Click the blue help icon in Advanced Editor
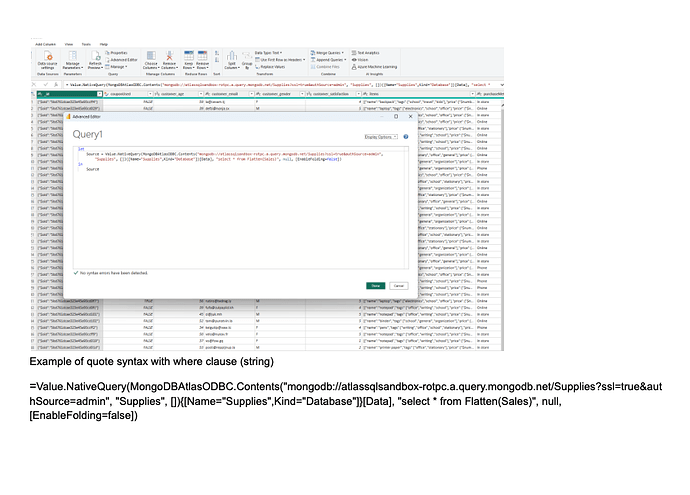The height and width of the screenshot is (495, 690). [406, 137]
